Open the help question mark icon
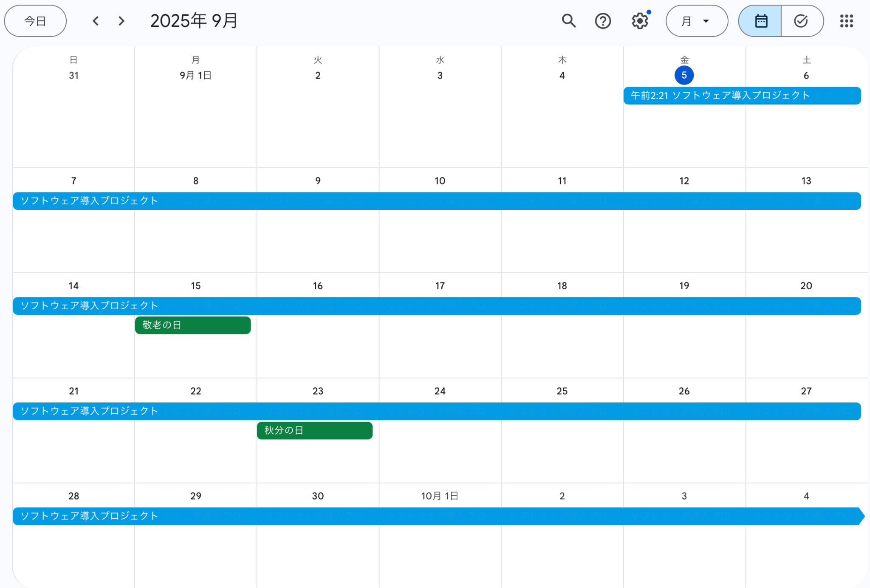The image size is (870, 588). click(x=602, y=21)
